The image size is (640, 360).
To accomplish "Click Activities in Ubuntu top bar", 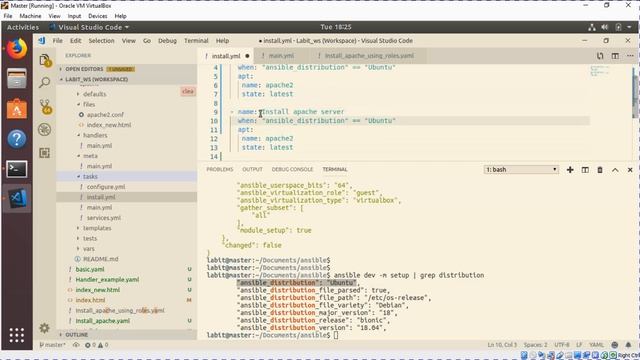I will (x=23, y=27).
